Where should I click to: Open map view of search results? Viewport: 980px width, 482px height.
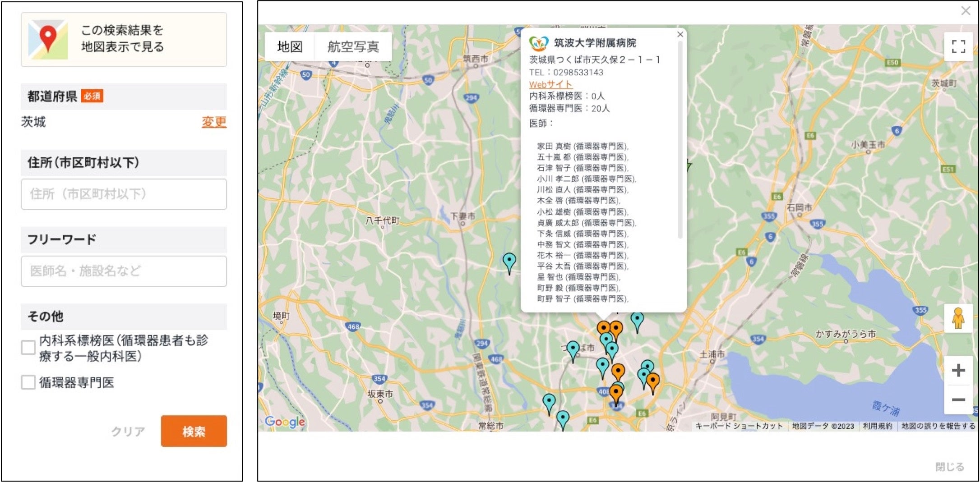pos(124,39)
